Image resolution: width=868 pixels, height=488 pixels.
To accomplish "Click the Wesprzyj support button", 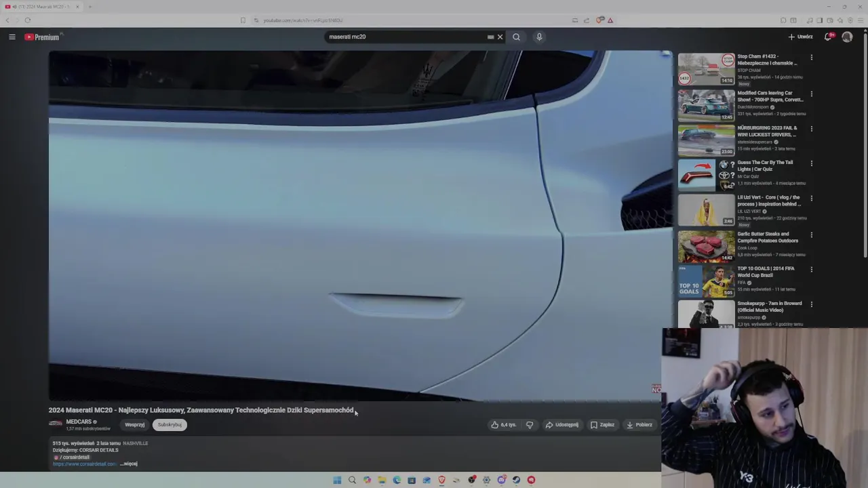I will 134,425.
